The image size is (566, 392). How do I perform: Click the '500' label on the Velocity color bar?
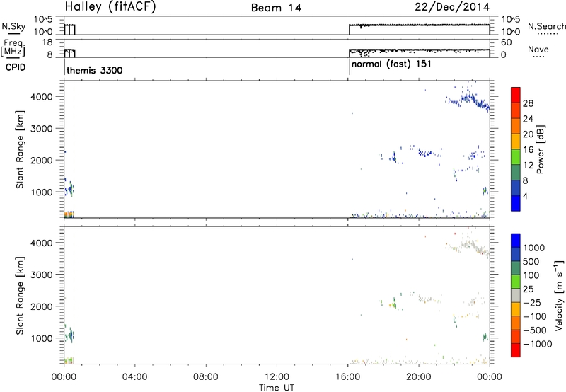click(531, 262)
